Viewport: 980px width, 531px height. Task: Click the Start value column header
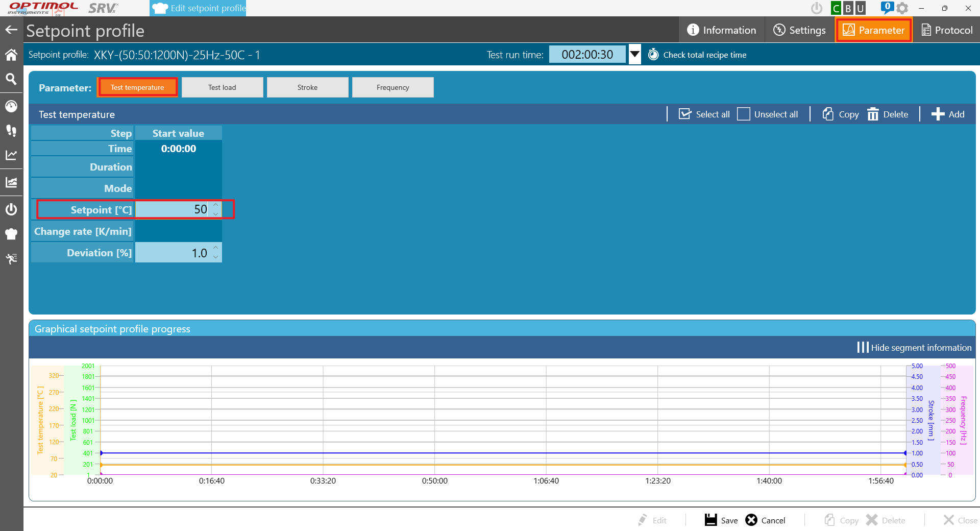(x=178, y=133)
